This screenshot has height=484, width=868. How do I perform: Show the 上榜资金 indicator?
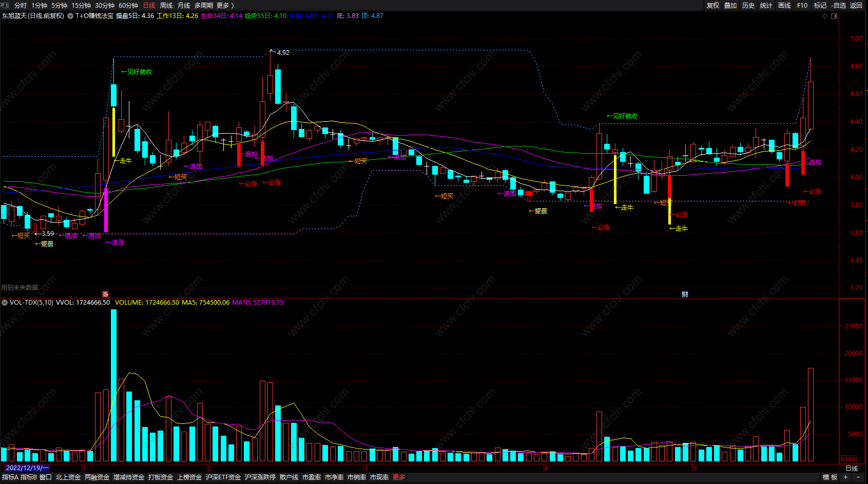(x=189, y=477)
